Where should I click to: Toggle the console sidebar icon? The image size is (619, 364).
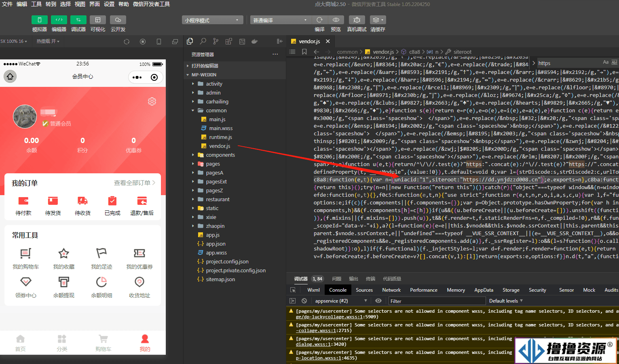click(293, 301)
